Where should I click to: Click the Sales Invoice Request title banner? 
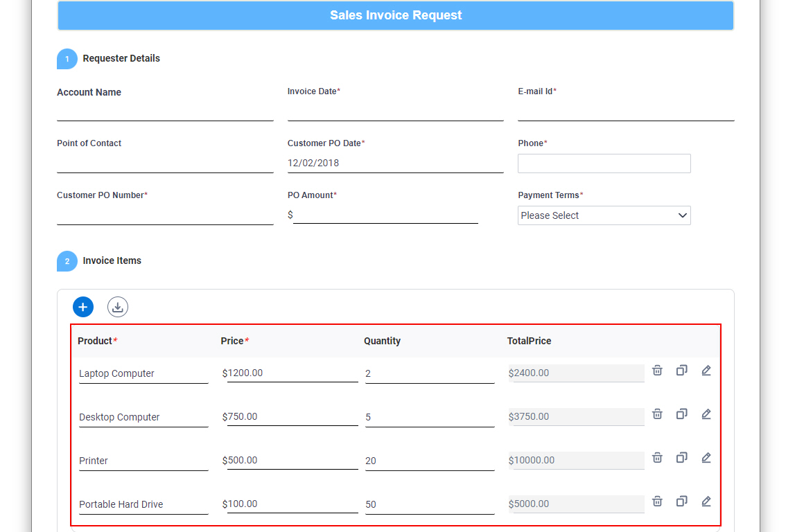(396, 15)
